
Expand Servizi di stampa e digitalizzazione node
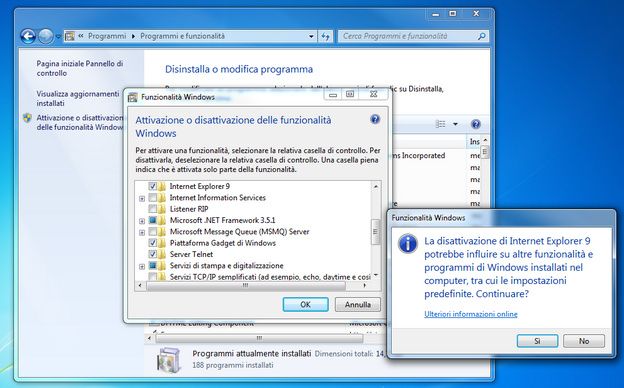coord(142,266)
